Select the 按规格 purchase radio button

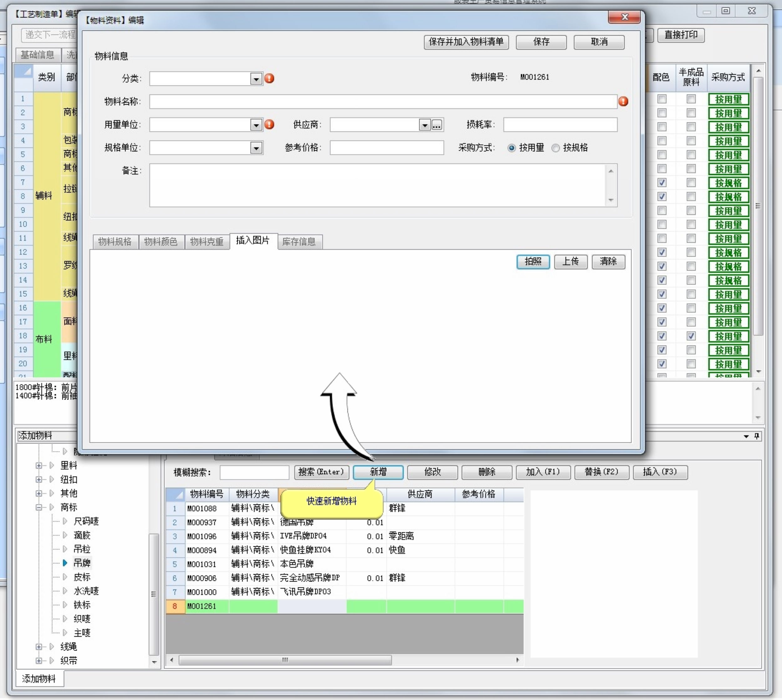pyautogui.click(x=556, y=148)
